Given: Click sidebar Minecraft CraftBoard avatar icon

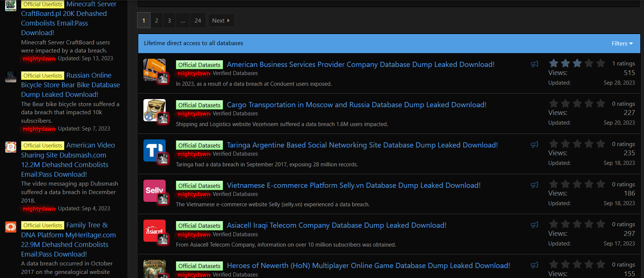Looking at the screenshot, I should tap(11, 5).
